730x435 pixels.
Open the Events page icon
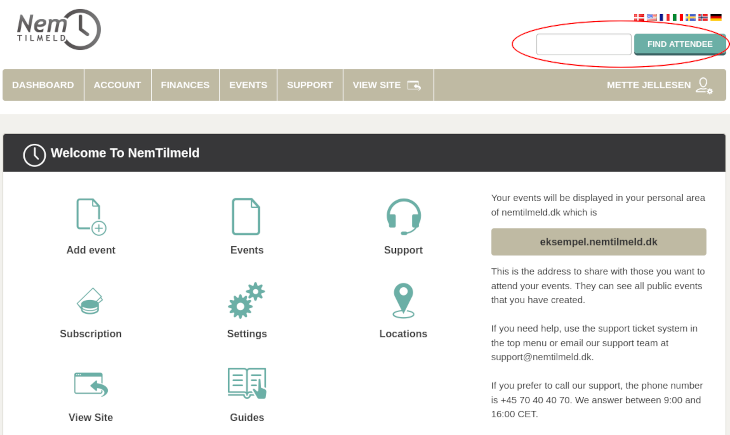(246, 217)
